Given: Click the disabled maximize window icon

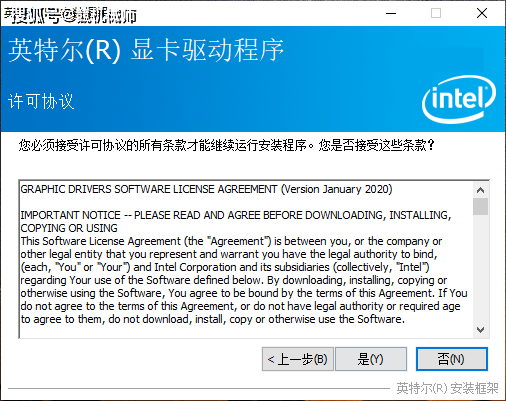Looking at the screenshot, I should pos(436,13).
